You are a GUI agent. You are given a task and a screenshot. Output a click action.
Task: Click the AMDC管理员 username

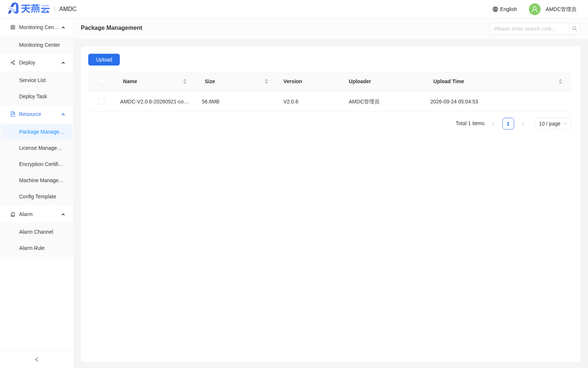coord(561,9)
